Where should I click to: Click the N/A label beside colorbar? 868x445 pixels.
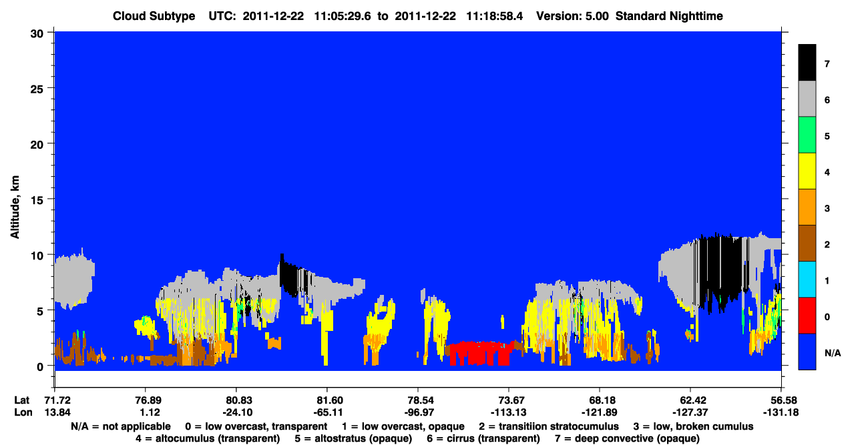coord(833,353)
